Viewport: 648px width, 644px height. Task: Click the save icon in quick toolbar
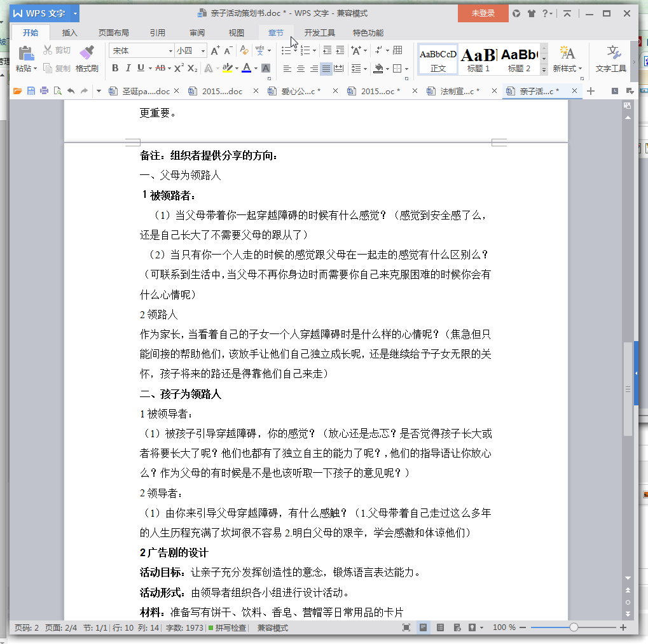[31, 91]
